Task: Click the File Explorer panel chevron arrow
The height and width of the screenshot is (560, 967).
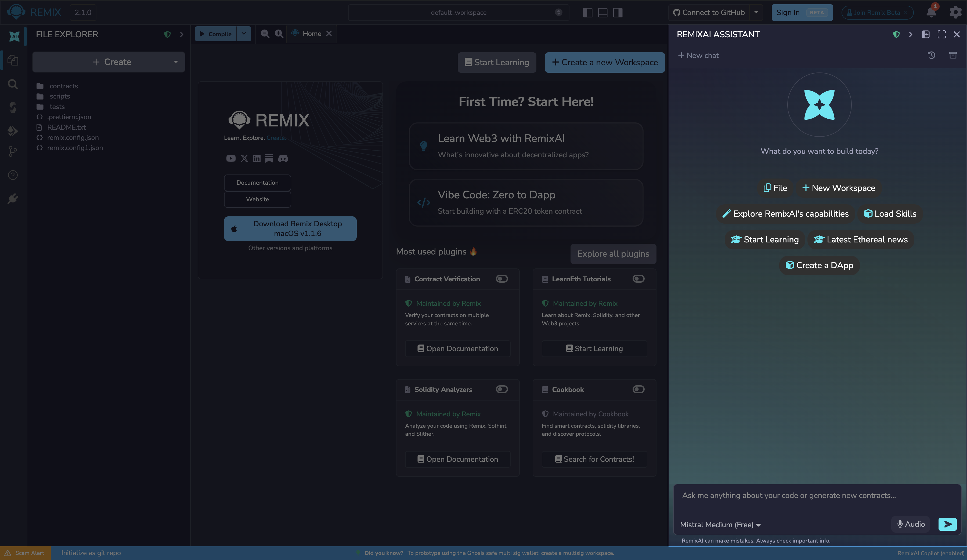Action: coord(182,35)
